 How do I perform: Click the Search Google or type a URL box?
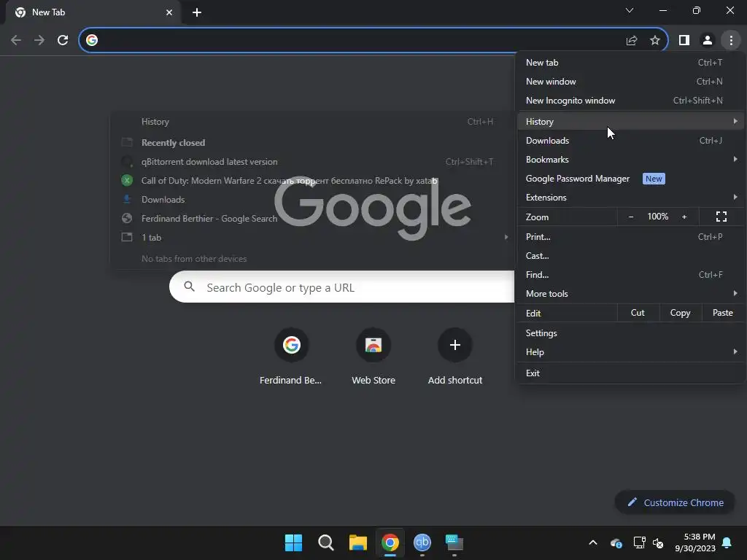pyautogui.click(x=342, y=287)
